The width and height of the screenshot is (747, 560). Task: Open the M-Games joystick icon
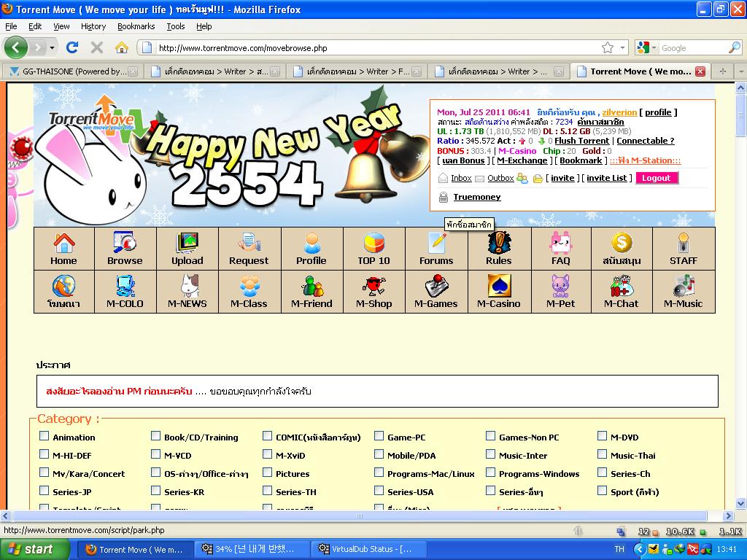[436, 286]
